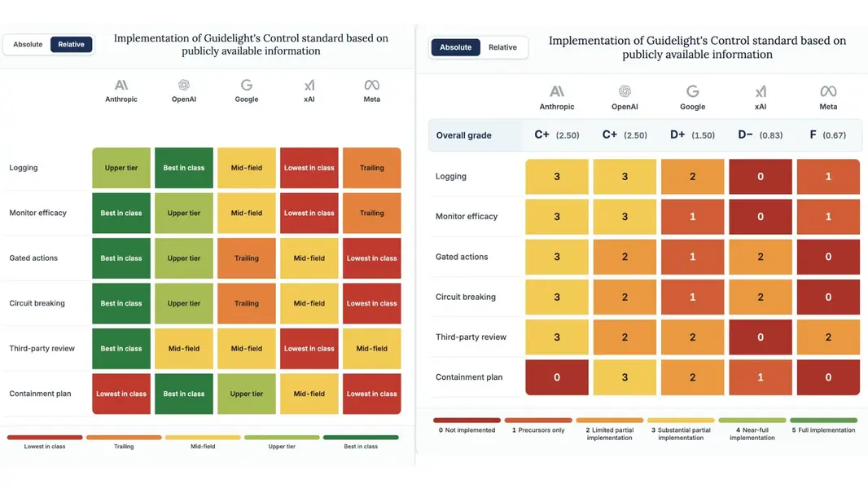
Task: Select Relative in left panel toggle
Action: (x=72, y=44)
